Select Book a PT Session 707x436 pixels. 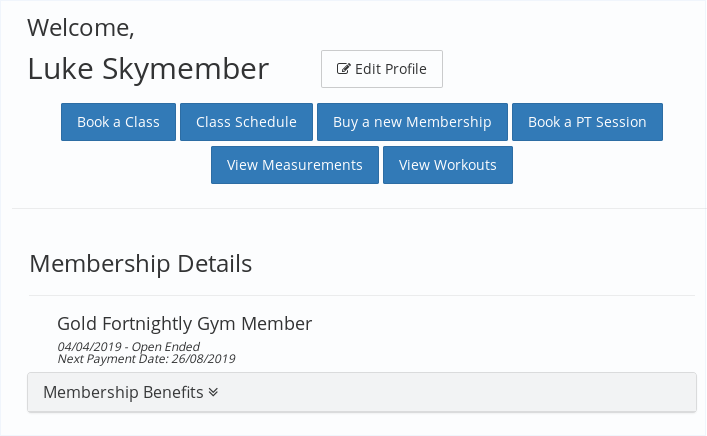587,122
